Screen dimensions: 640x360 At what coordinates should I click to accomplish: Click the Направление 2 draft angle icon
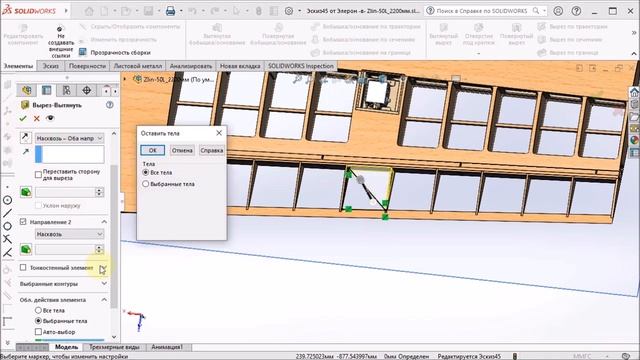(x=26, y=249)
